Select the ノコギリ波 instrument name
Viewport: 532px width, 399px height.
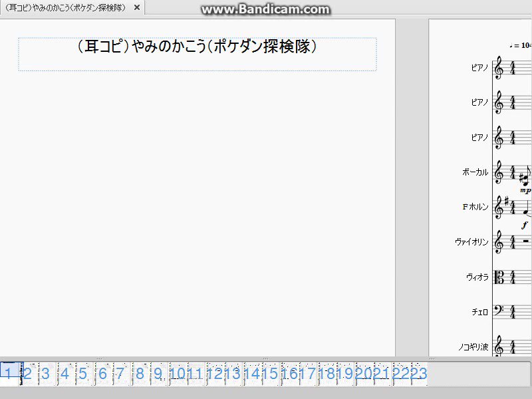click(473, 346)
